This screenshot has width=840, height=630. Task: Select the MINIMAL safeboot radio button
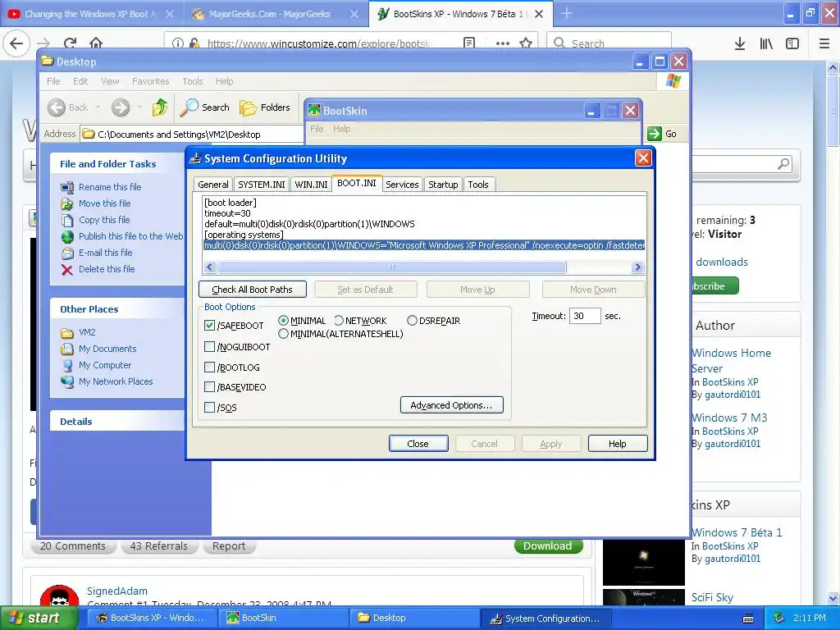[x=283, y=321]
